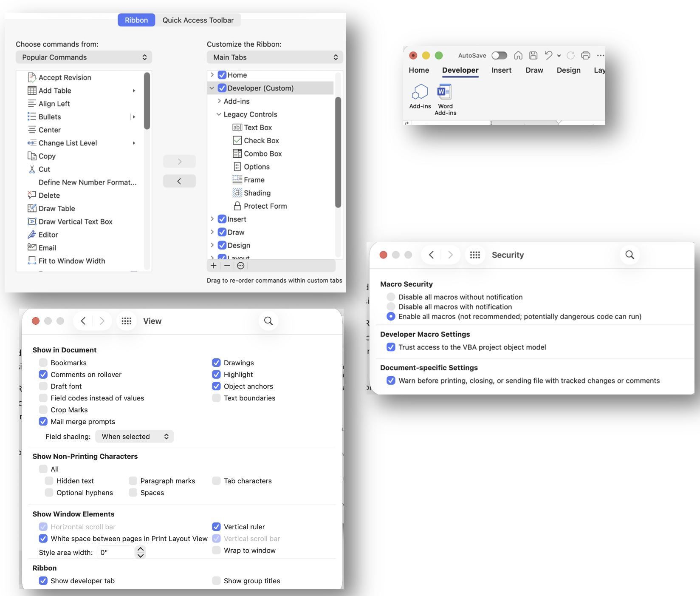Uncheck Show developer tab checkbox
Screen dimensions: 700x596
(43, 581)
